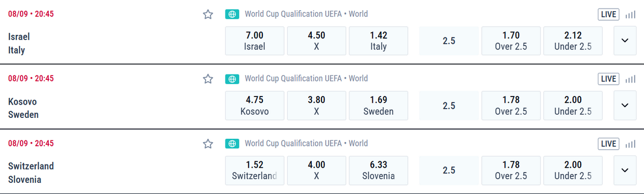View statistics chart for Kosovo-Sweden match
Image resolution: width=644 pixels, height=194 pixels.
click(630, 79)
